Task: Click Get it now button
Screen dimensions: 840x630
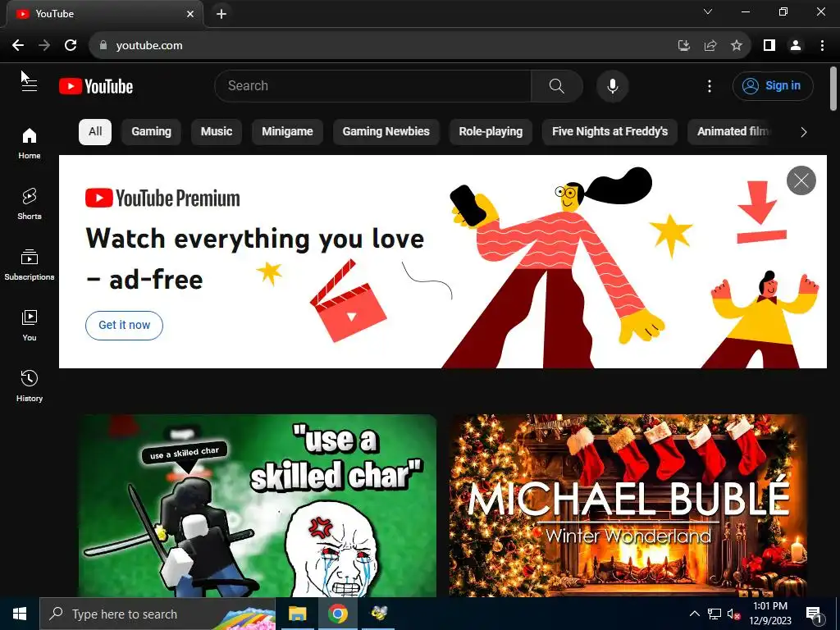Action: pyautogui.click(x=124, y=325)
